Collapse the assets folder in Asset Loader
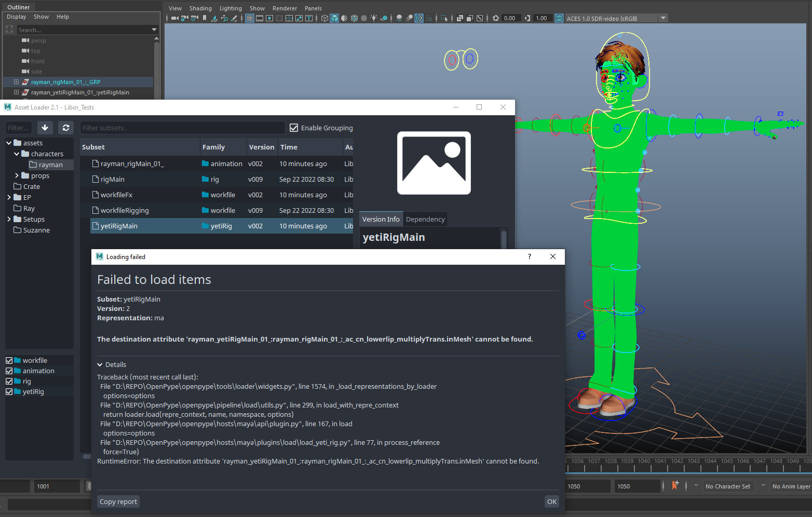Screen dimensions: 812x517 (x=9, y=143)
